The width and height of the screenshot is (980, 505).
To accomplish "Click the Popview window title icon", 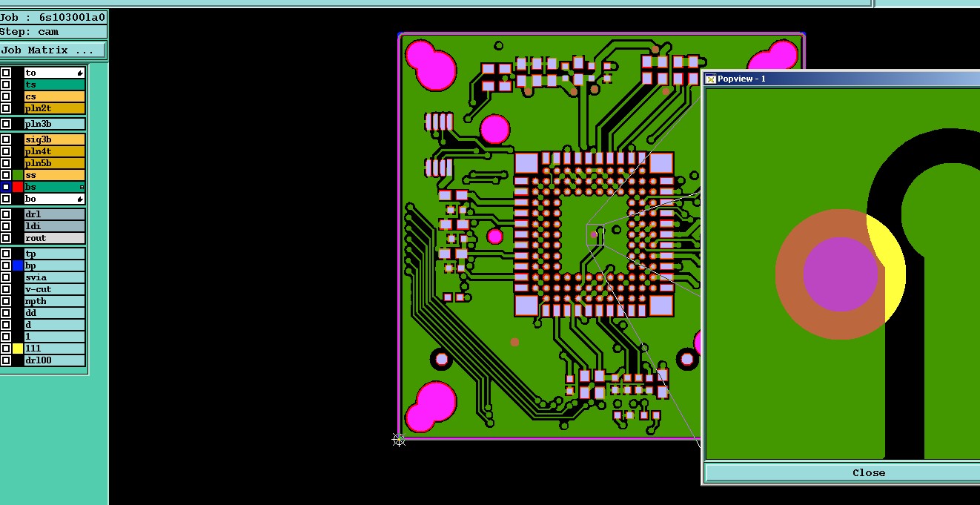I will pos(710,79).
